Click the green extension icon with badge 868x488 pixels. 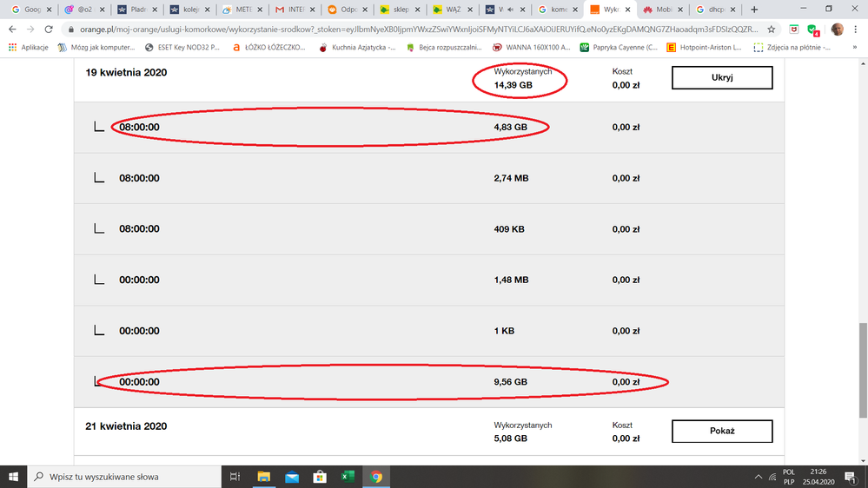812,30
